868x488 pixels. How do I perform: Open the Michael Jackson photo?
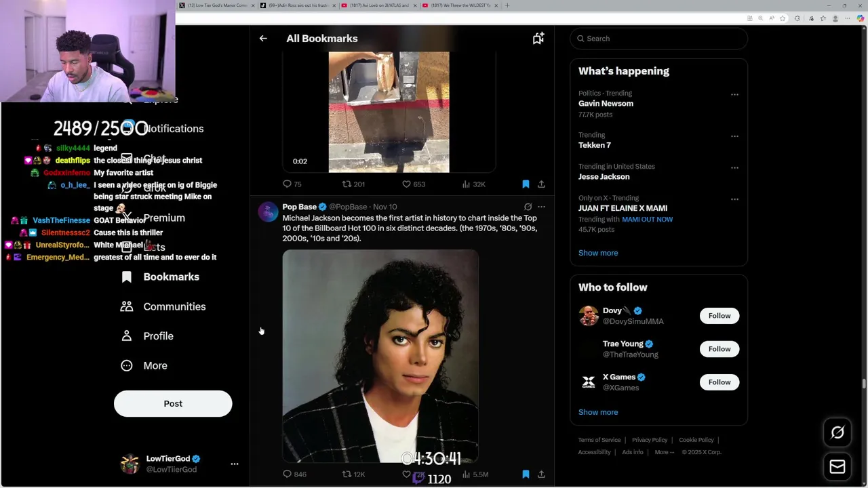point(380,356)
